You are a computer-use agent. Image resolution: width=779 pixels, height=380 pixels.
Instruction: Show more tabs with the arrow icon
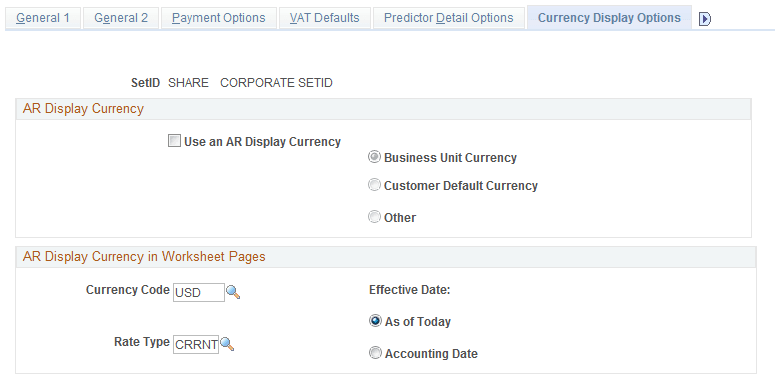[x=704, y=19]
